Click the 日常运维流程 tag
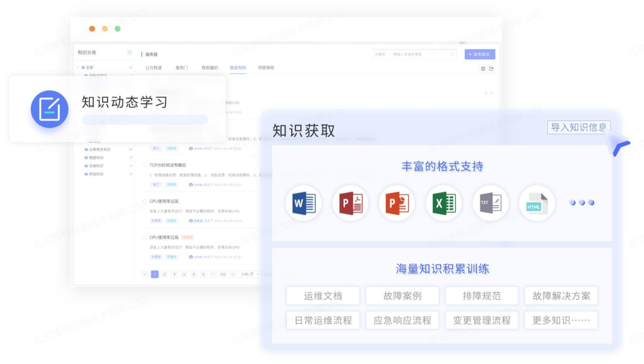 pyautogui.click(x=323, y=320)
